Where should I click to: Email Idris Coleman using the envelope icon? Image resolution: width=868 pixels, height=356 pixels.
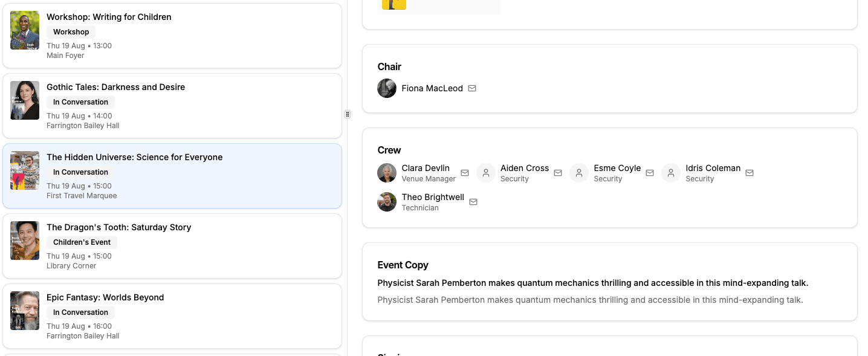point(750,173)
